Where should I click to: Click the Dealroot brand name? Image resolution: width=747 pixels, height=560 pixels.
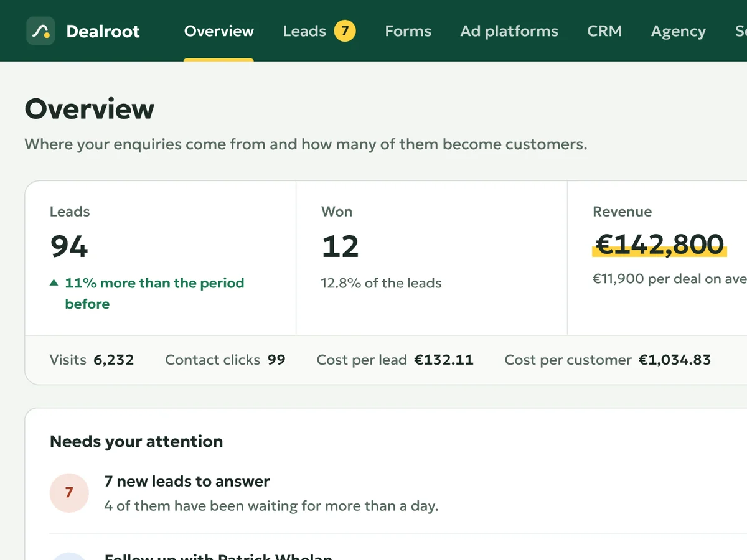103,31
